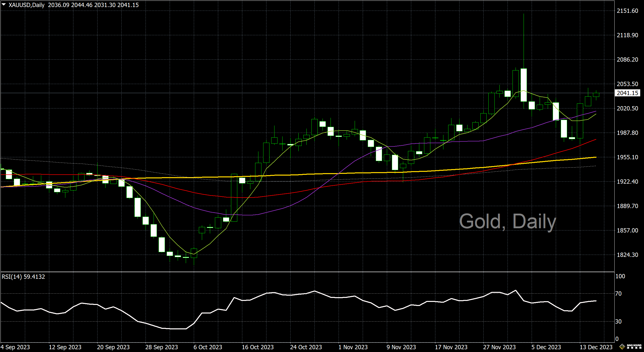This screenshot has width=644, height=352.
Task: Click the 17 Nov 2023 date label
Action: click(x=451, y=347)
